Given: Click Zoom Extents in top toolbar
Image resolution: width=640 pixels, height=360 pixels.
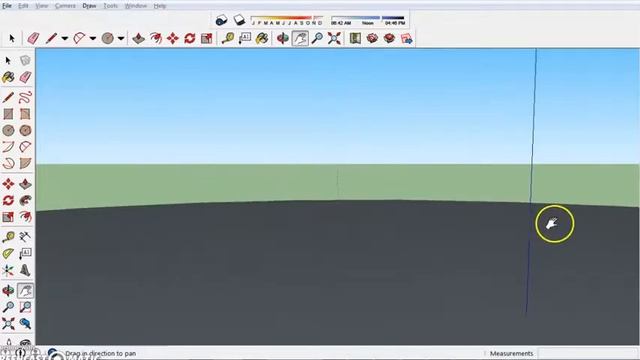Looking at the screenshot, I should (334, 38).
